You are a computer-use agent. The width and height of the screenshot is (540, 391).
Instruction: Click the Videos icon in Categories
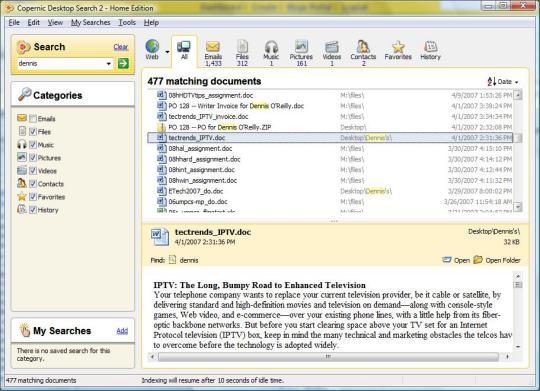[x=22, y=170]
